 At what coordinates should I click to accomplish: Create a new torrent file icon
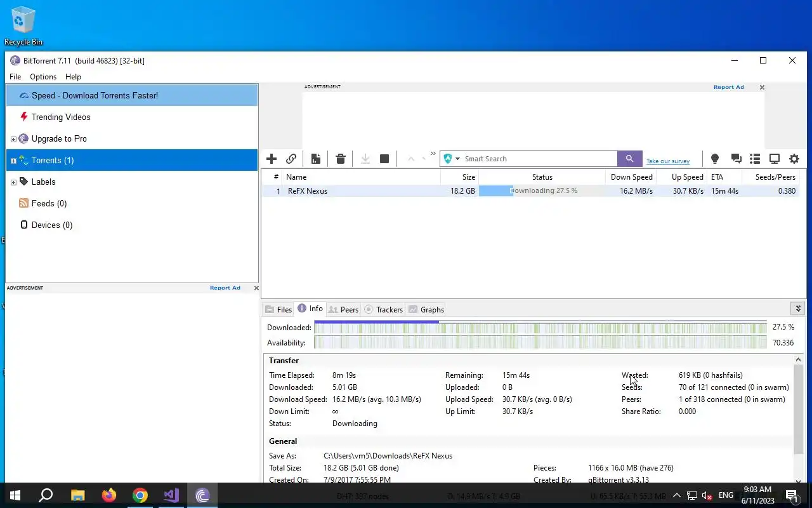(x=316, y=159)
